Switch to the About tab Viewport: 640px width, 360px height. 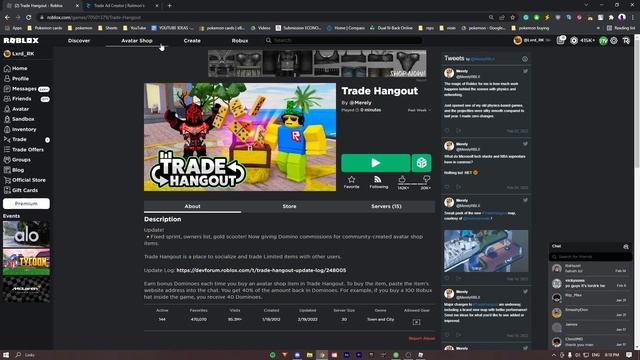click(x=192, y=207)
